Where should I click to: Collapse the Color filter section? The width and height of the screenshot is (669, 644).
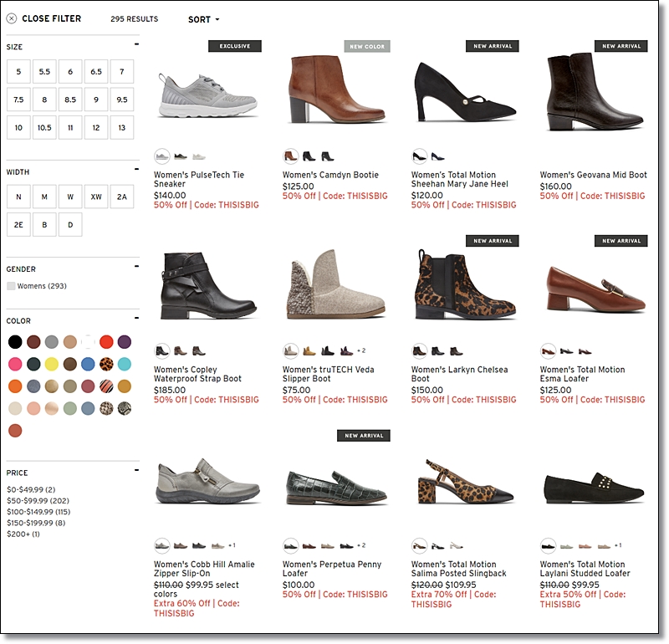tap(136, 318)
